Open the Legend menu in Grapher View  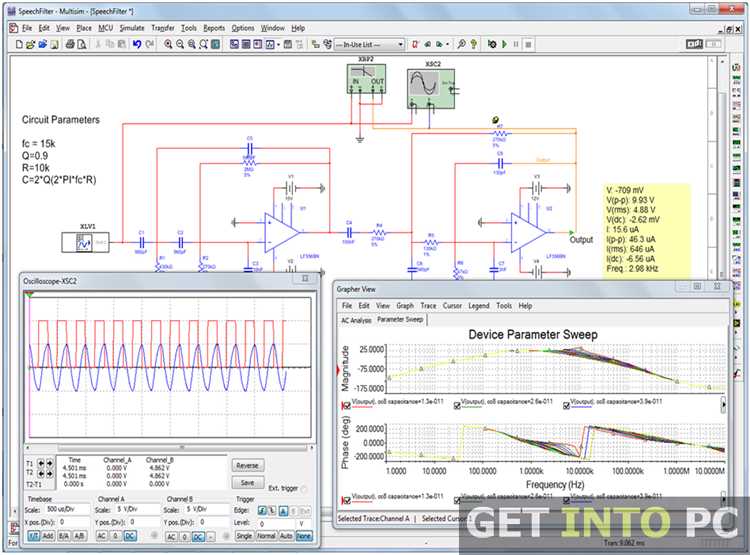pos(479,306)
